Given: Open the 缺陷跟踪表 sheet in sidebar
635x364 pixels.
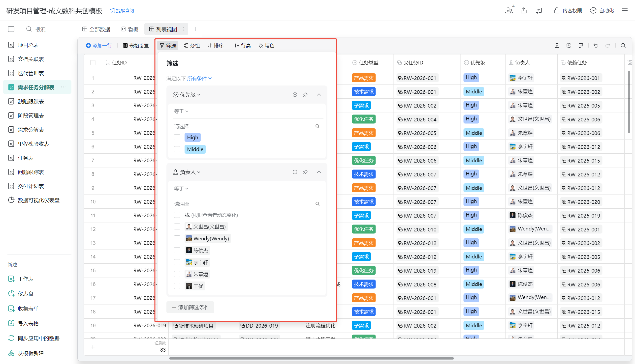Looking at the screenshot, I should coord(31,102).
